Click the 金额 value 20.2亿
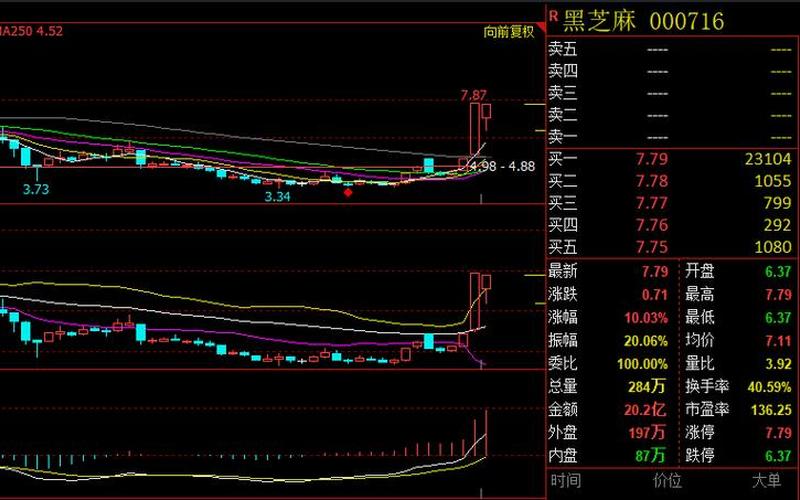The image size is (800, 500). coord(645,410)
